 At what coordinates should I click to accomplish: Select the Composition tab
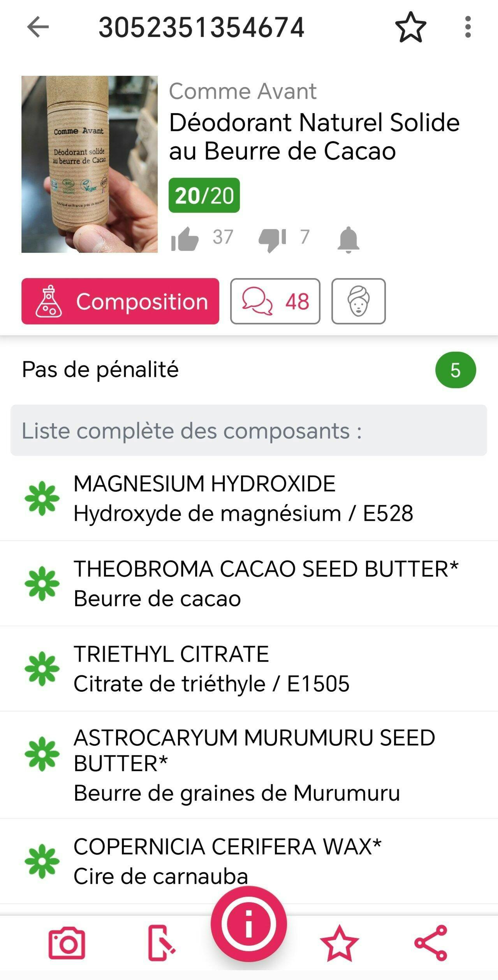click(120, 301)
